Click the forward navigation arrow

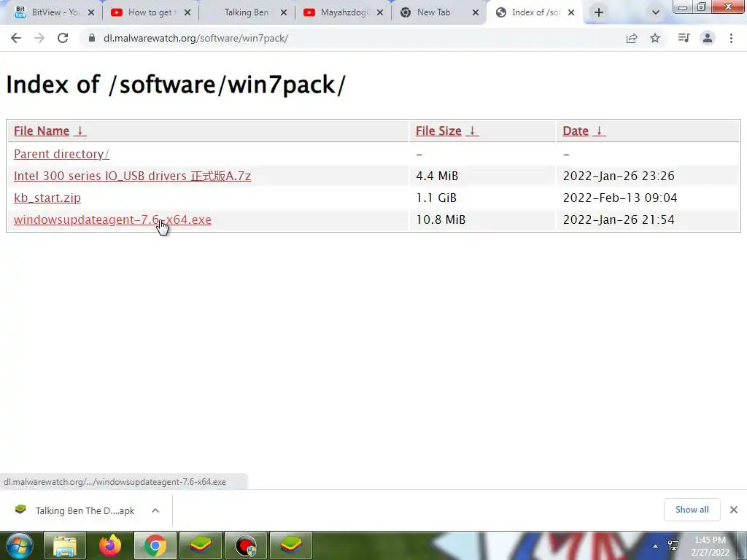coord(39,38)
